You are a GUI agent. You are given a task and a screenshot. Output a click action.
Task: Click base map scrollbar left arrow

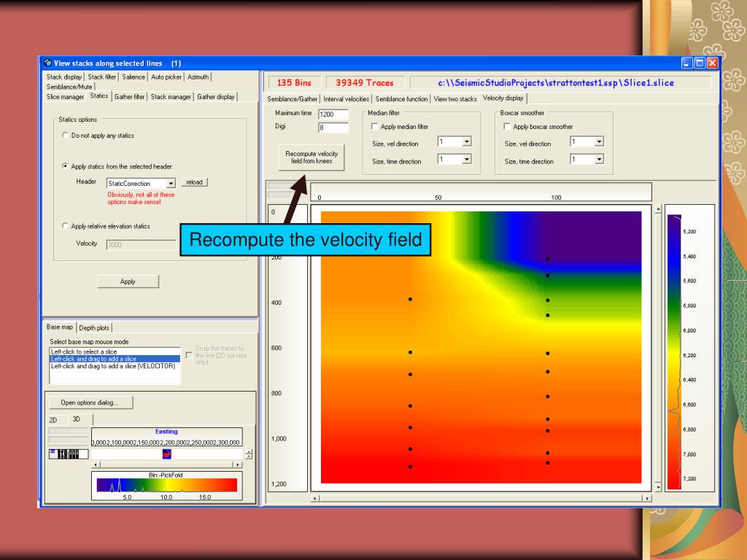[96, 464]
